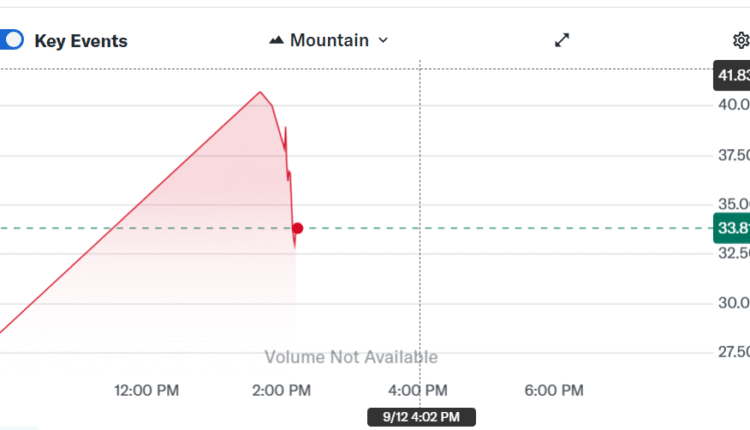The width and height of the screenshot is (750, 430).
Task: Select the Mountain chart style text
Action: [x=329, y=41]
